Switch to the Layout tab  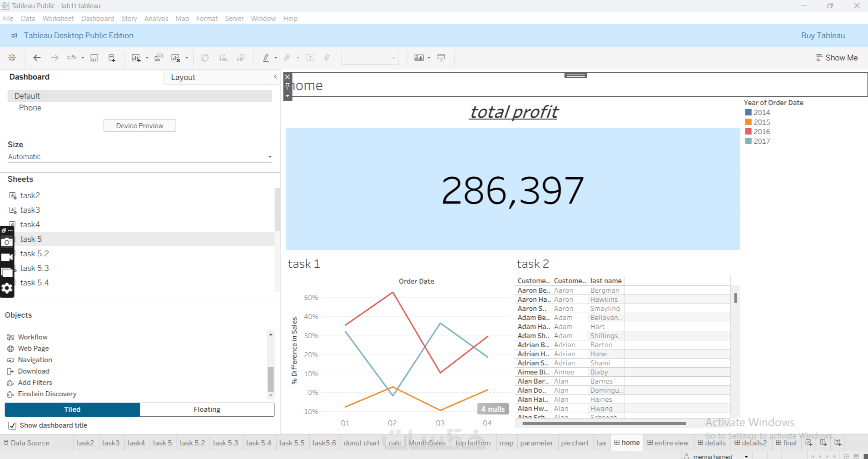183,77
